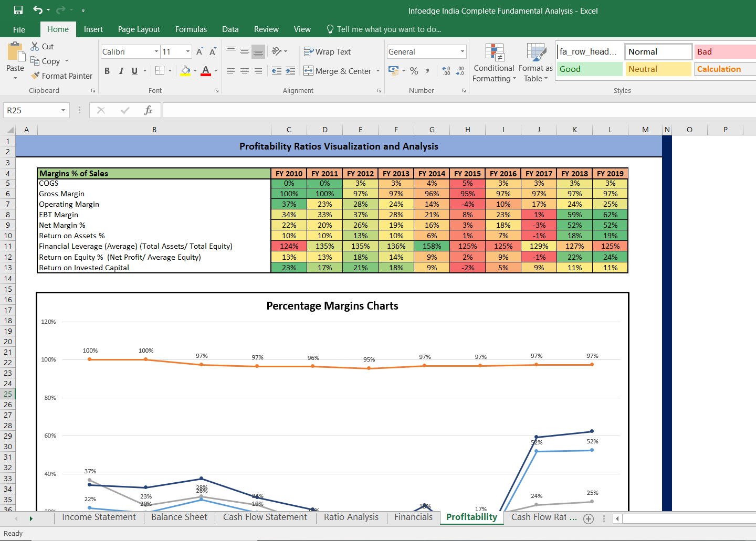Open the Merge & Center dropdown arrow

pyautogui.click(x=378, y=71)
